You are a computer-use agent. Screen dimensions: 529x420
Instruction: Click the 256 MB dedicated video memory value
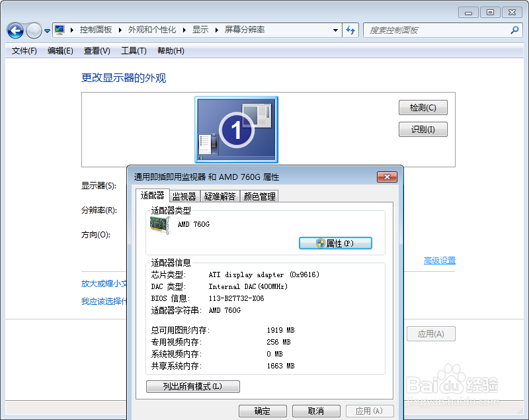[x=278, y=342]
